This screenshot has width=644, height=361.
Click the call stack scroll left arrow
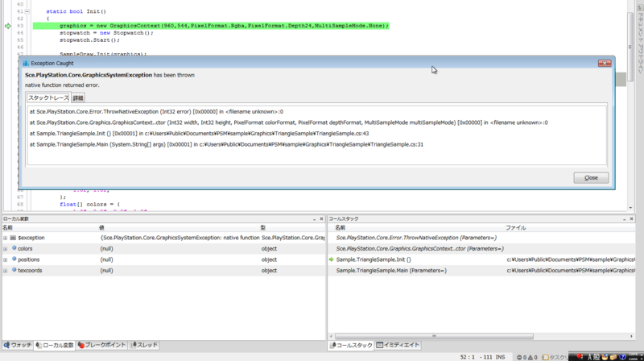point(331,336)
